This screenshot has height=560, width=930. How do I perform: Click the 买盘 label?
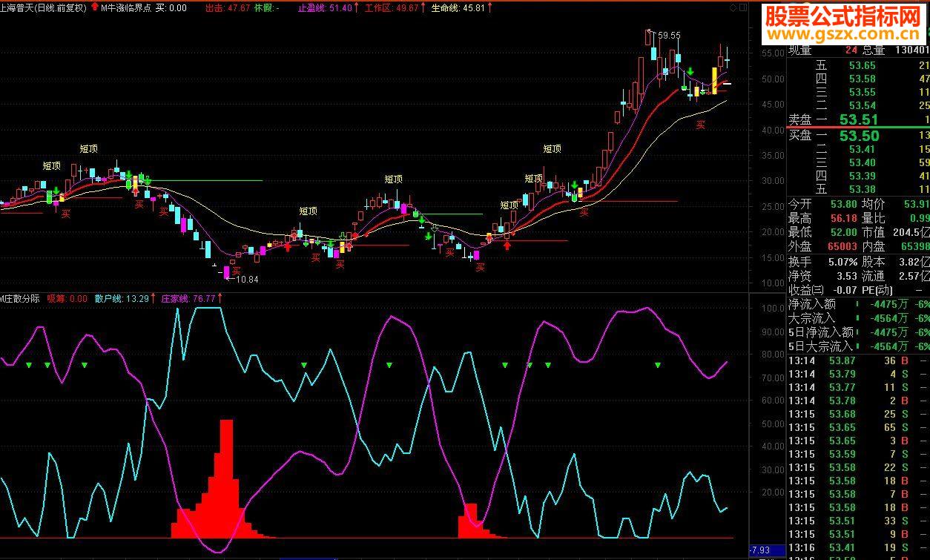(800, 135)
